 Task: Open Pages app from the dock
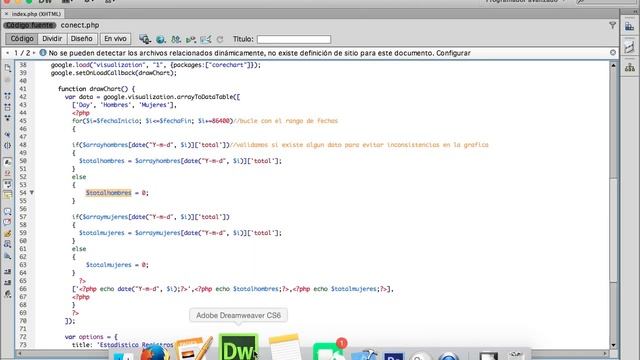194,348
